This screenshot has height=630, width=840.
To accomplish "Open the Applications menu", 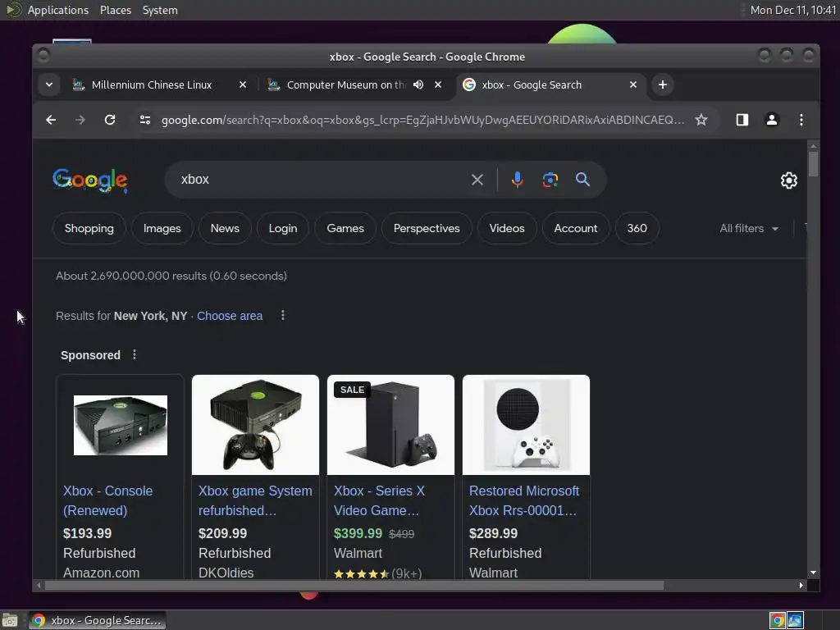I will 58,10.
